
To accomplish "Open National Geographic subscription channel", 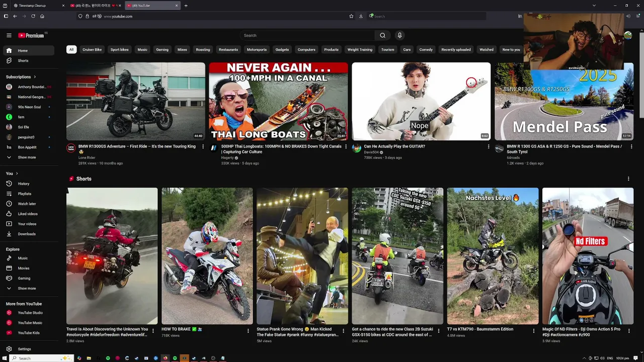I will (x=28, y=97).
